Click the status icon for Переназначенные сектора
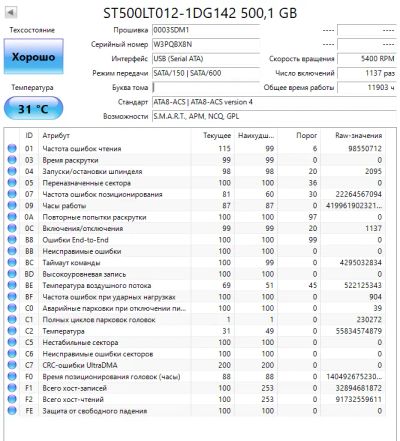Viewport: 400px width, 441px height. point(12,183)
